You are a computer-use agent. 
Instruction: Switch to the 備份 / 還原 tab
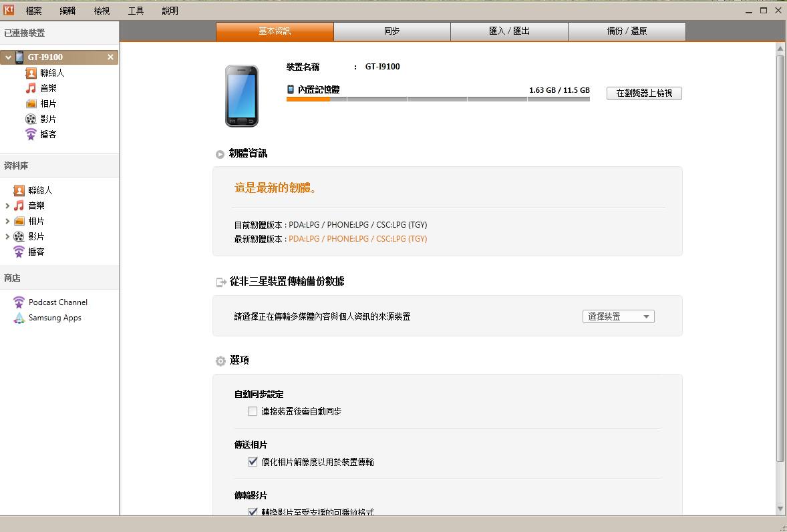click(x=627, y=31)
